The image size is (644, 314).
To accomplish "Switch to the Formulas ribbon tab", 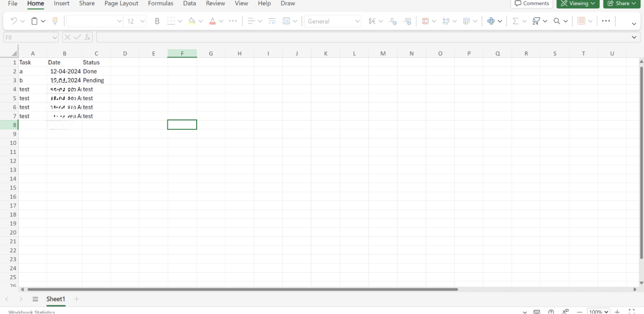I will [x=160, y=4].
